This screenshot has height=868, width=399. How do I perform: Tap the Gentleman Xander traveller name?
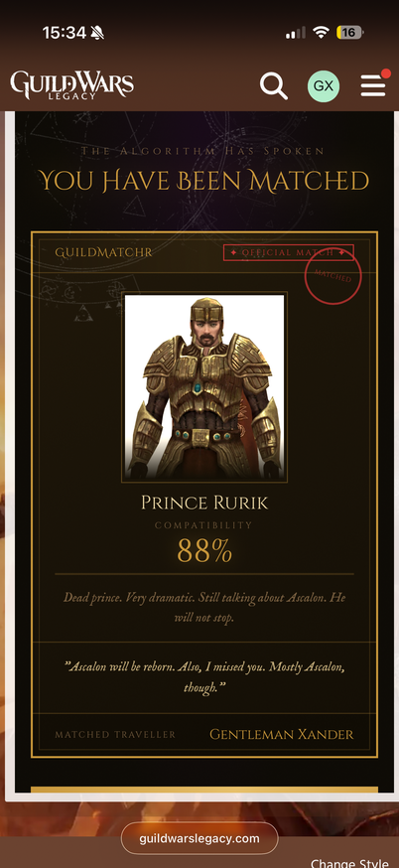[282, 735]
